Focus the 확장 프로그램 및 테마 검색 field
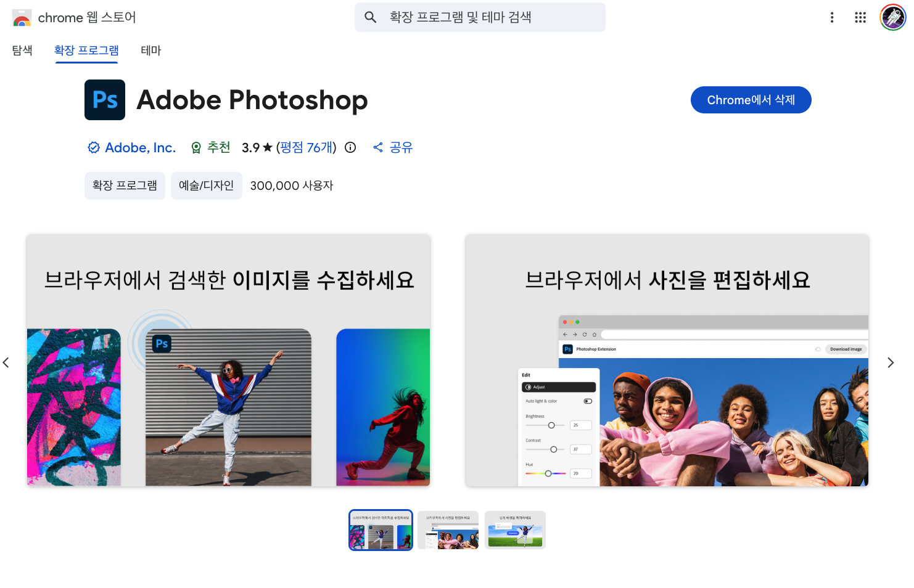Image resolution: width=914 pixels, height=588 pixels. [x=480, y=17]
